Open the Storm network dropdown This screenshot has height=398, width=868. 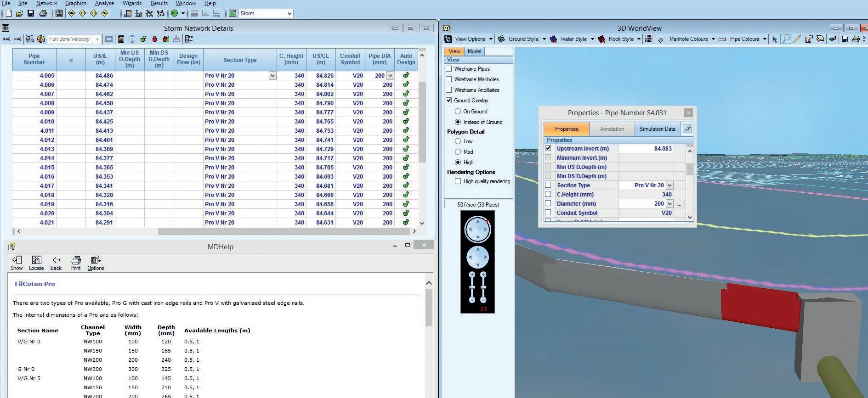289,13
